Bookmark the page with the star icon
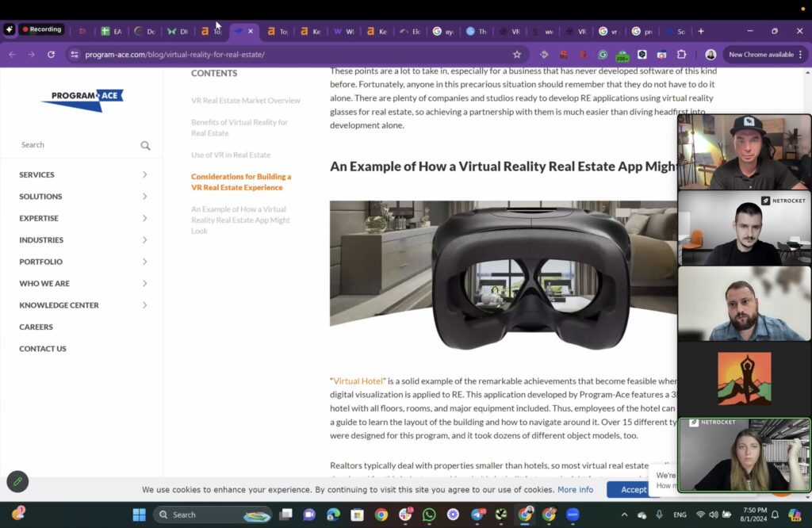812x528 pixels. pos(517,55)
